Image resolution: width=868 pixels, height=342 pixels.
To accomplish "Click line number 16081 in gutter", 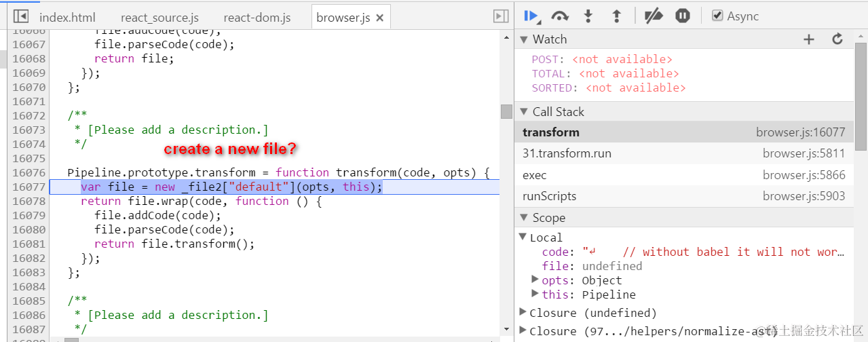I will [29, 244].
